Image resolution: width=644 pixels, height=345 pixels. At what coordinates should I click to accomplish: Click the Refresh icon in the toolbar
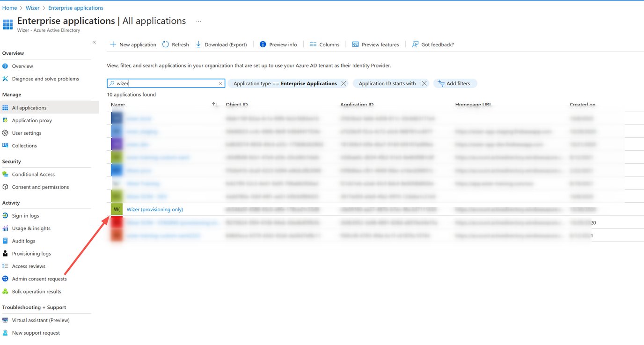(x=165, y=44)
